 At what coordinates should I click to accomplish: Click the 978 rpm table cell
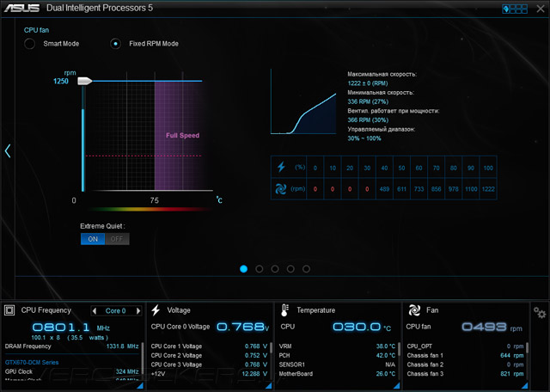coord(454,189)
